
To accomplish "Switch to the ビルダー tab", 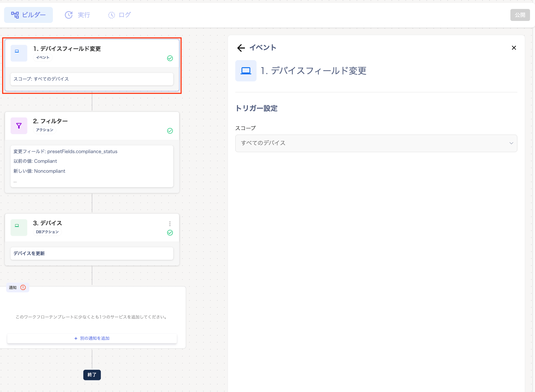I will pyautogui.click(x=28, y=15).
